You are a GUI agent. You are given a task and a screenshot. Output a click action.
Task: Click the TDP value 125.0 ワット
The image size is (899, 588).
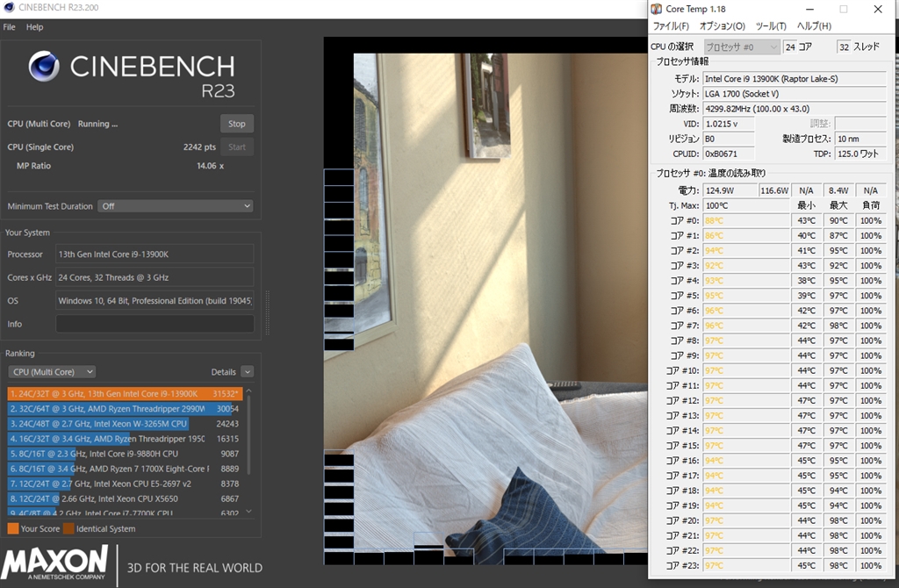click(x=860, y=154)
